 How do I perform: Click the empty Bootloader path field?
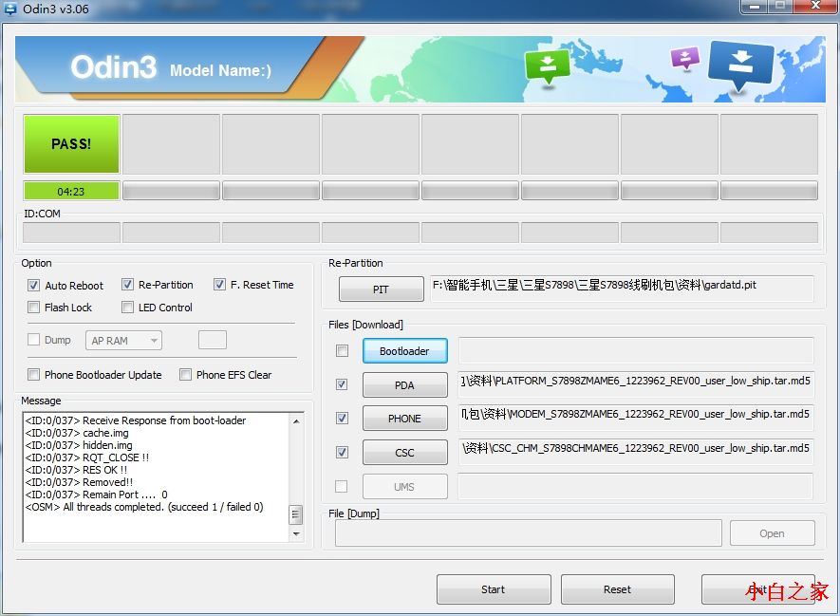coord(637,351)
